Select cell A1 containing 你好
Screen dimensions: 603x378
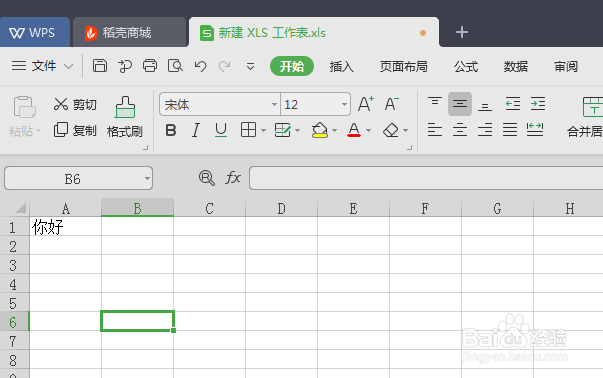tap(65, 226)
